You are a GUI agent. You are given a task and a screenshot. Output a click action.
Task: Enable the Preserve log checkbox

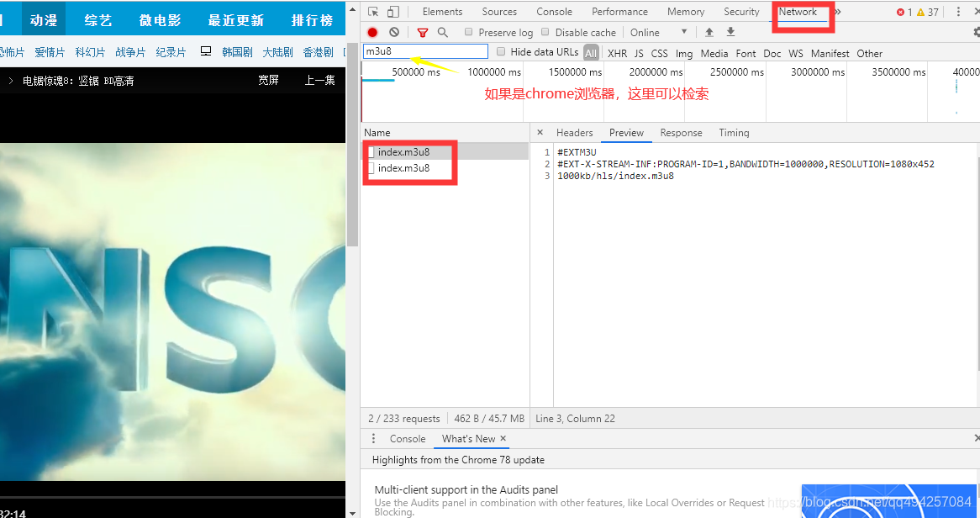[469, 32]
